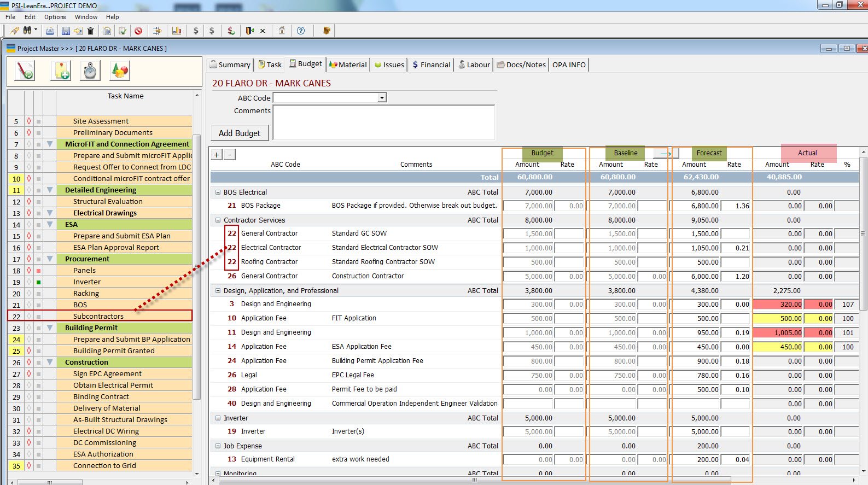Collapse the Construction task group

coord(50,363)
